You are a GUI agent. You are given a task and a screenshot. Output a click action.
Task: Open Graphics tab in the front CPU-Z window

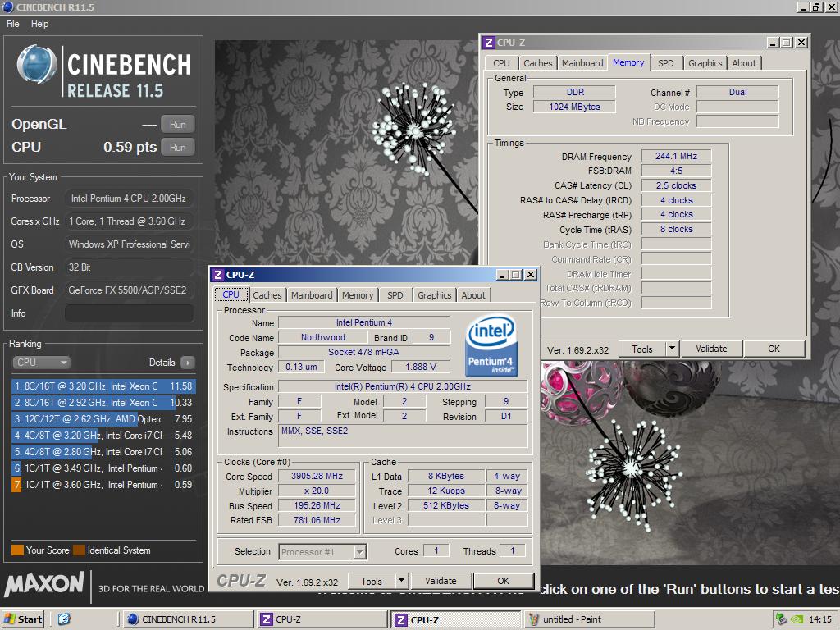(435, 295)
